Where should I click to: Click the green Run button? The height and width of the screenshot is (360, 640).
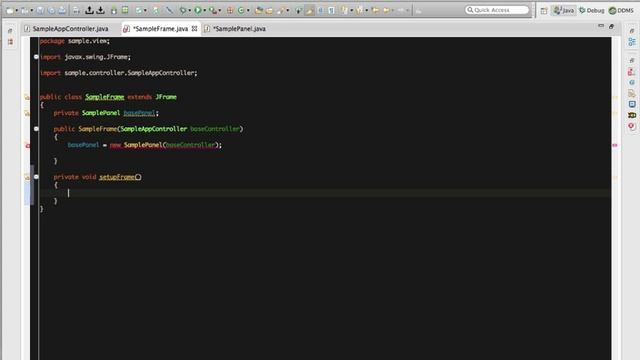pos(198,11)
